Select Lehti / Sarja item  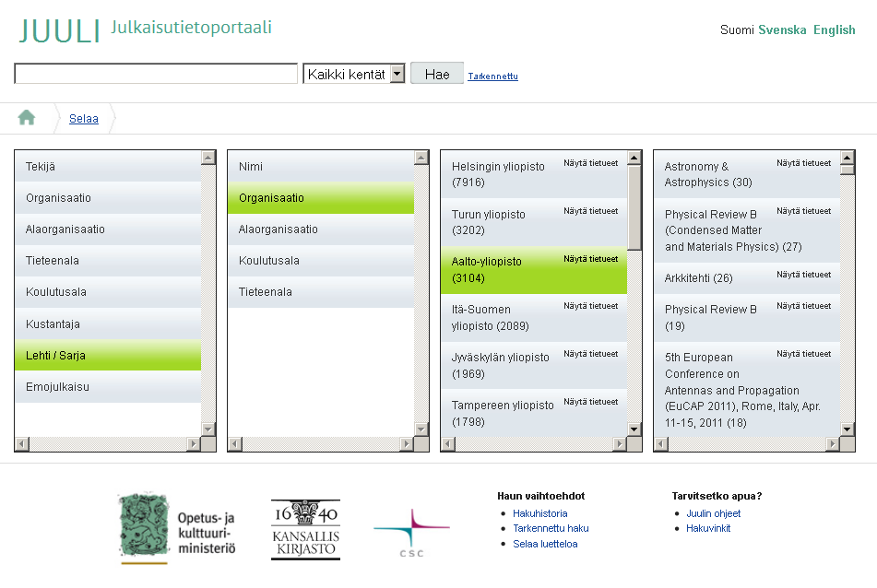click(108, 355)
